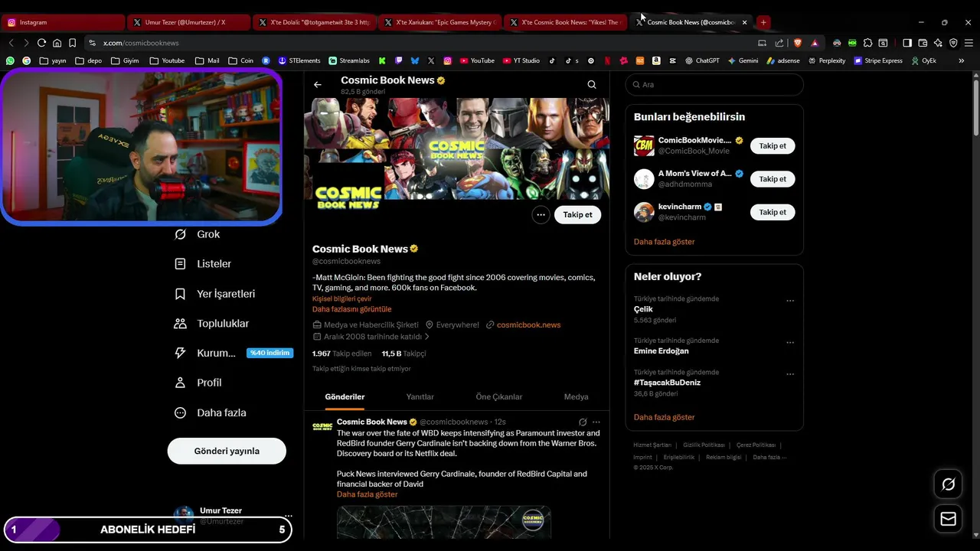This screenshot has width=980, height=551.
Task: Bookmark this page in the browser toolbar
Action: click(x=72, y=43)
